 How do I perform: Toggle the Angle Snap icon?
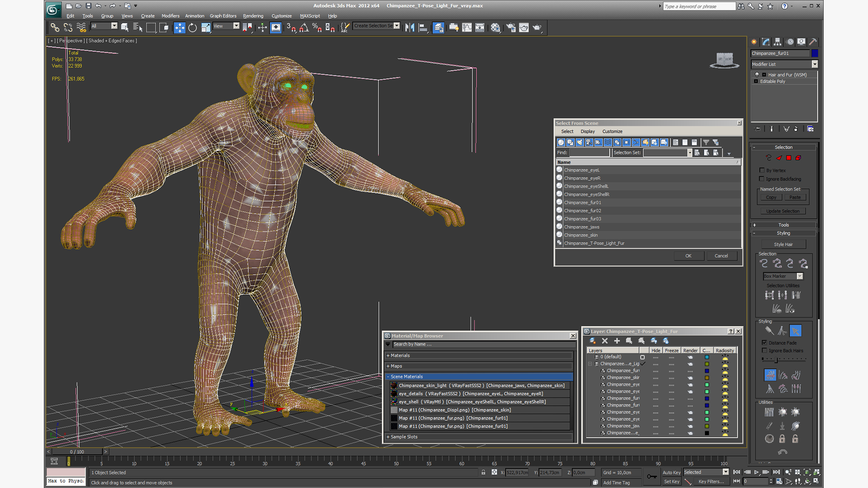tap(304, 28)
